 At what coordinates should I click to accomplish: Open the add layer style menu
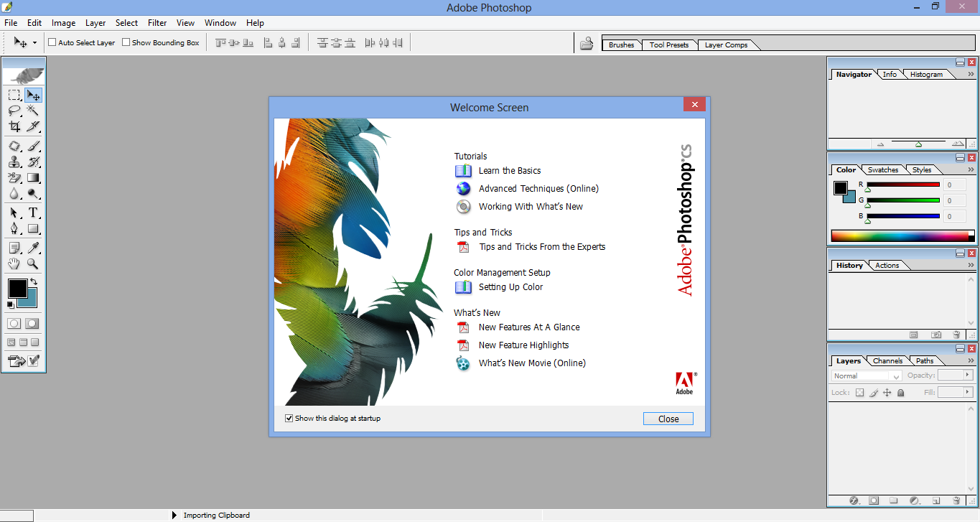tap(854, 500)
